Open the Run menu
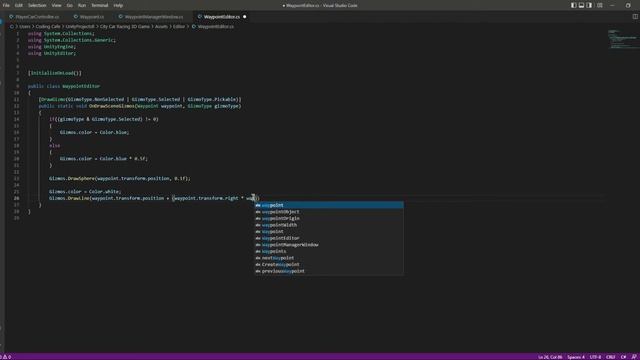The image size is (640, 360). pos(82,5)
